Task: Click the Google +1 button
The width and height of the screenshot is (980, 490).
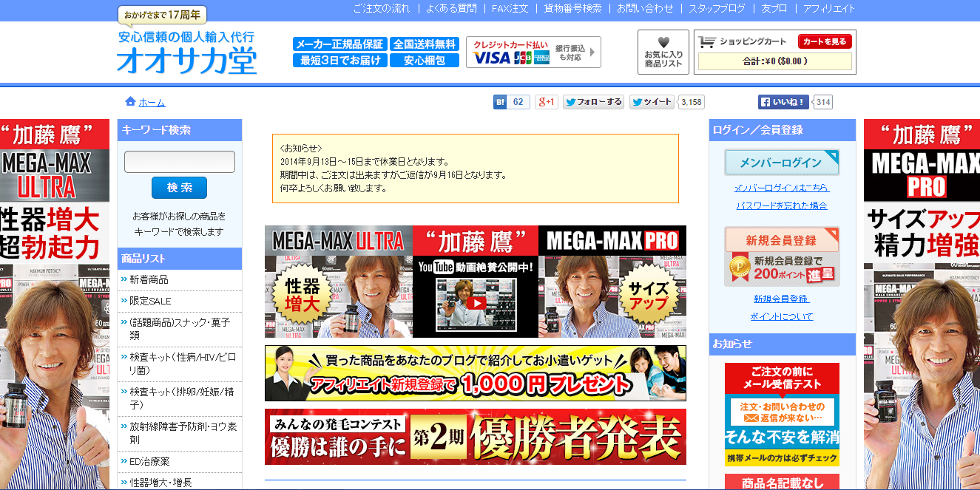Action: (547, 102)
